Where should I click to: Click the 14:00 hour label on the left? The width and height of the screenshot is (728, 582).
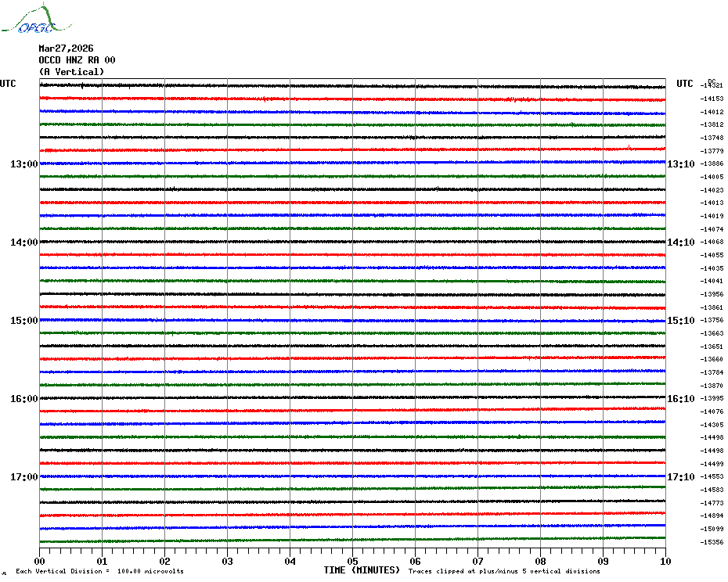click(23, 242)
